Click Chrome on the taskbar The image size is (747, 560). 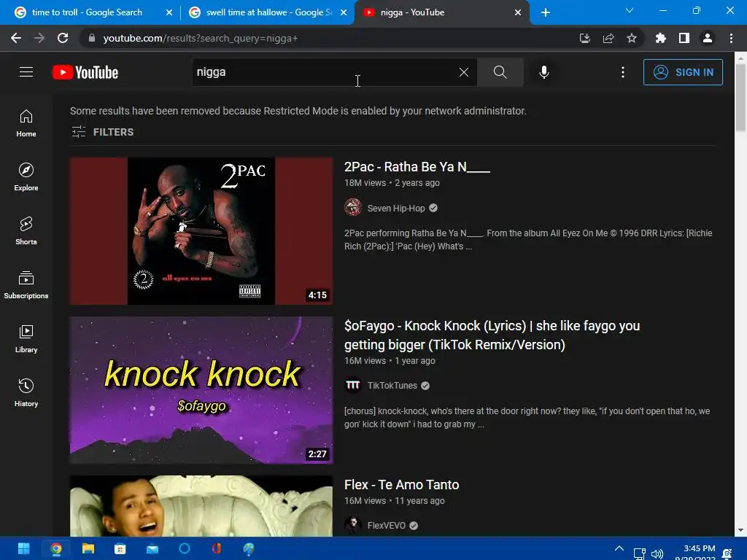tap(56, 549)
